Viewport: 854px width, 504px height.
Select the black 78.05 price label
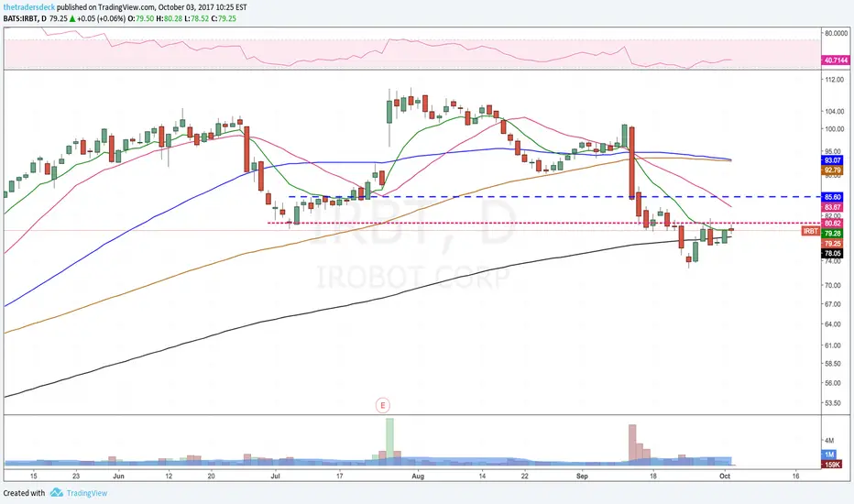coord(832,253)
